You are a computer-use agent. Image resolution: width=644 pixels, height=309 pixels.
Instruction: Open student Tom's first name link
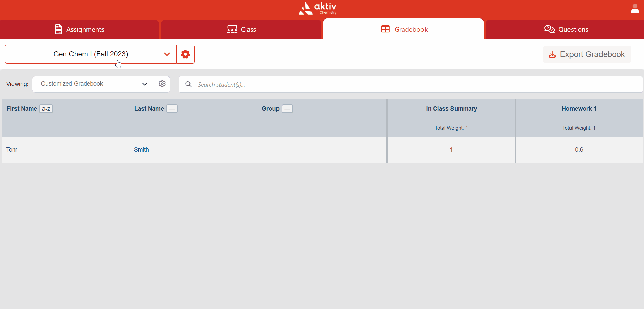point(12,150)
